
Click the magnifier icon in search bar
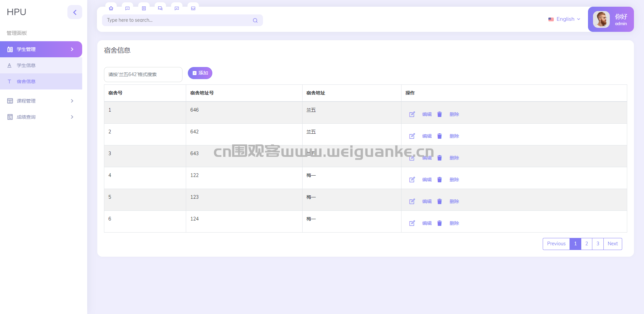click(x=255, y=20)
